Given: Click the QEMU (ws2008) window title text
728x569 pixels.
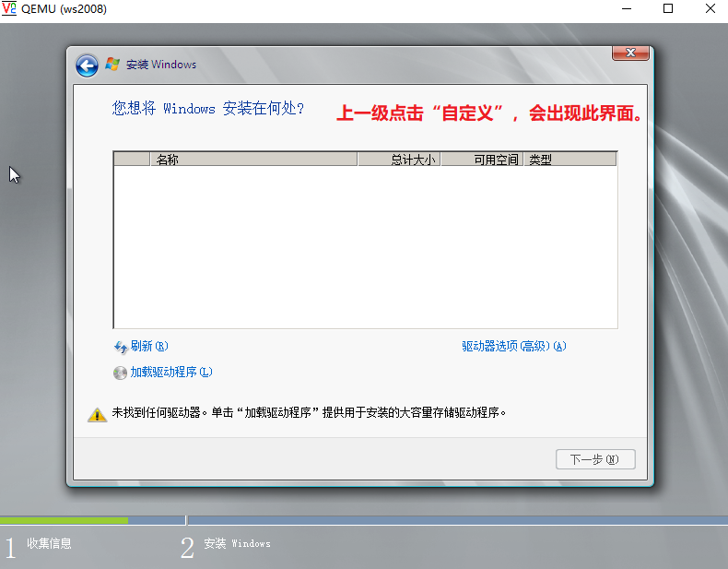Looking at the screenshot, I should pyautogui.click(x=65, y=9).
